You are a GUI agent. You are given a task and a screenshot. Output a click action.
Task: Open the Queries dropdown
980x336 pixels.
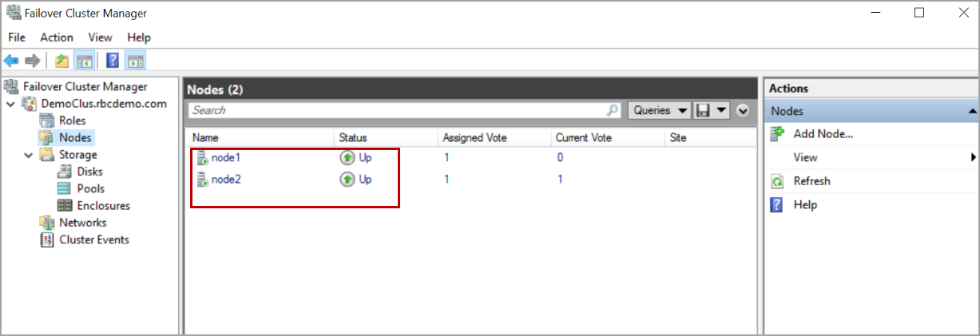click(661, 110)
